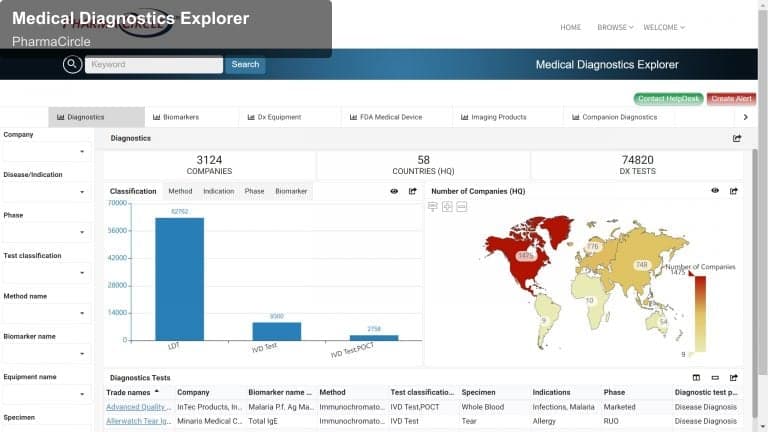The image size is (768, 432).
Task: Click the Total IgE biomarker cell
Action: point(263,421)
